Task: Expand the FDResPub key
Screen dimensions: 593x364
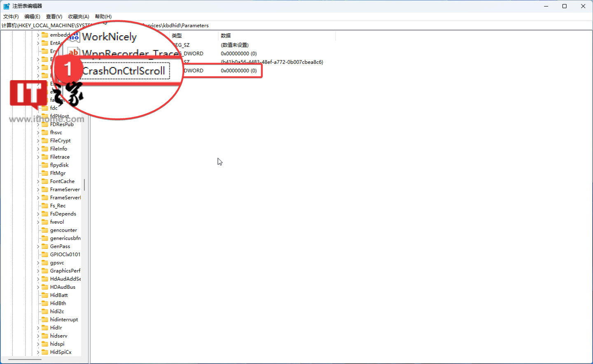Action: coord(38,124)
